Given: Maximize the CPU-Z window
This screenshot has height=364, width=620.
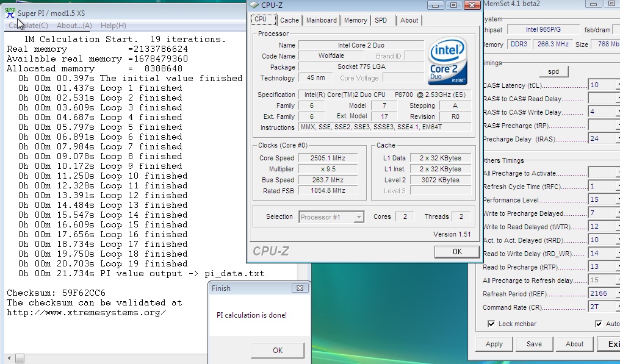Looking at the screenshot, I should [453, 5].
